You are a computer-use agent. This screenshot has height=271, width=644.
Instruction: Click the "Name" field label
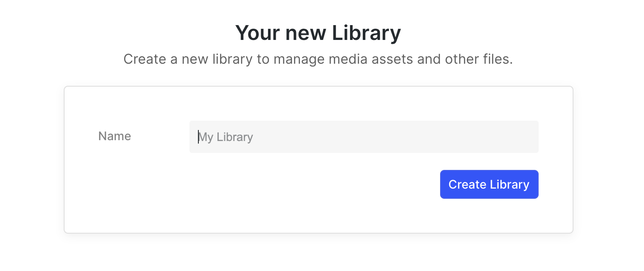pos(115,136)
